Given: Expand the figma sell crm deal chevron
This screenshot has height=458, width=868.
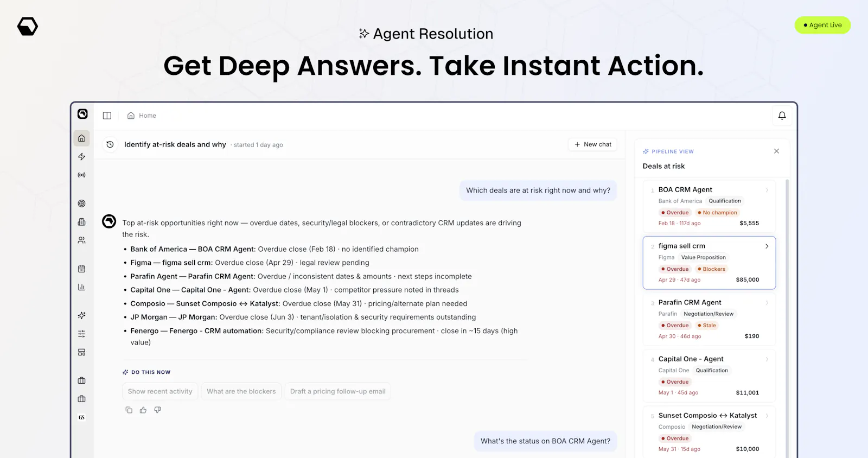Looking at the screenshot, I should 767,246.
